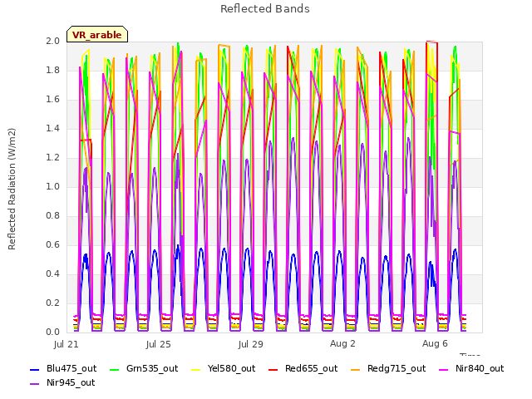Click the 1.4 y-axis tick label
This screenshot has height=399, width=532.
pyautogui.click(x=52, y=128)
